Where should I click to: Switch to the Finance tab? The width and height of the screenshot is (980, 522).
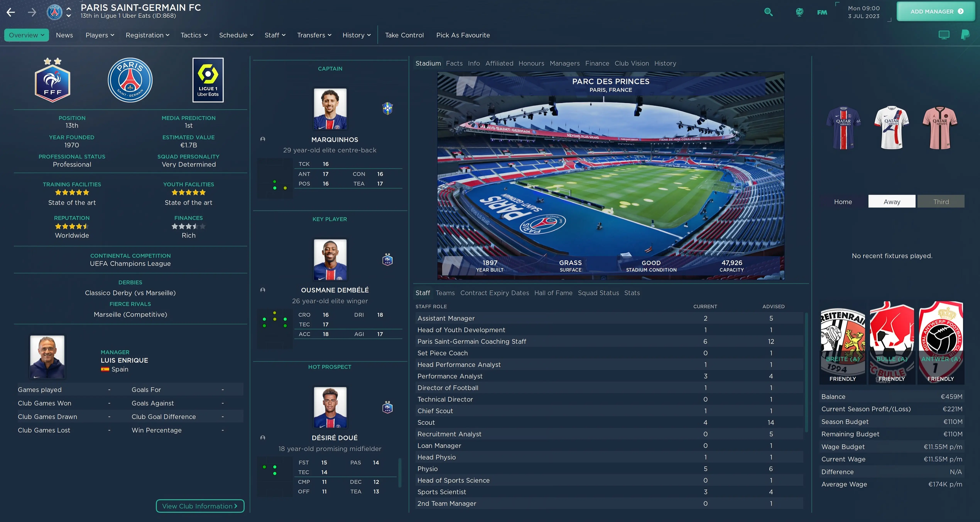pos(597,63)
